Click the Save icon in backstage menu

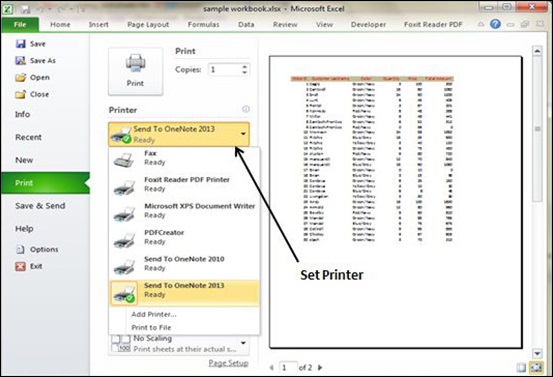(x=21, y=44)
